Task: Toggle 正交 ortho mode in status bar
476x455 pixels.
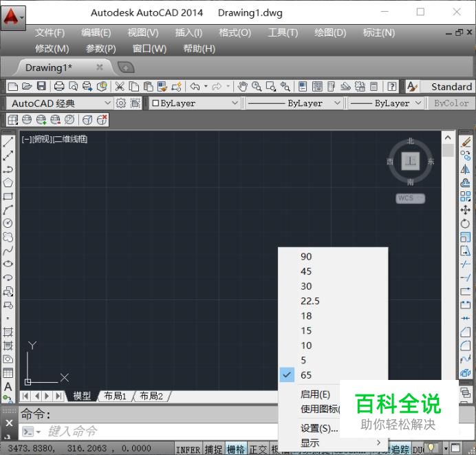Action: coord(258,449)
